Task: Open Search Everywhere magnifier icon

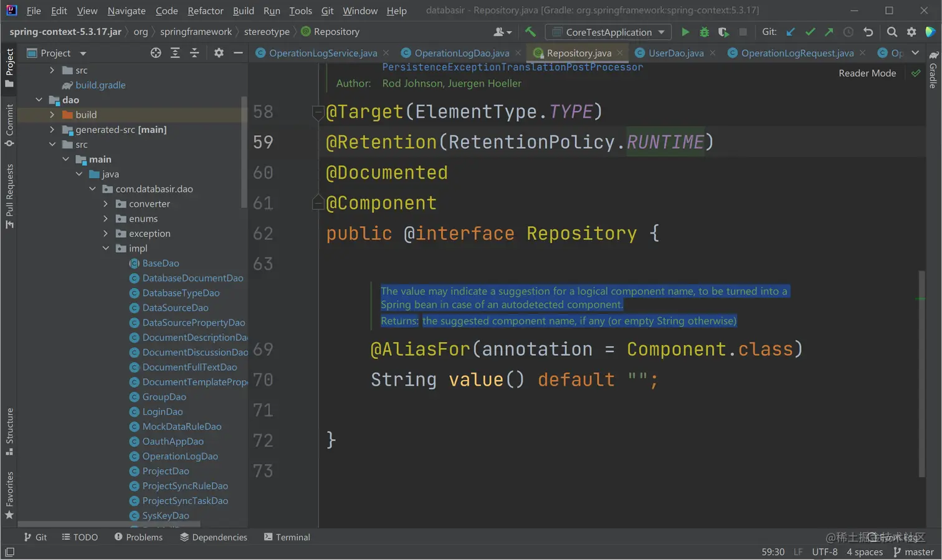Action: (892, 32)
